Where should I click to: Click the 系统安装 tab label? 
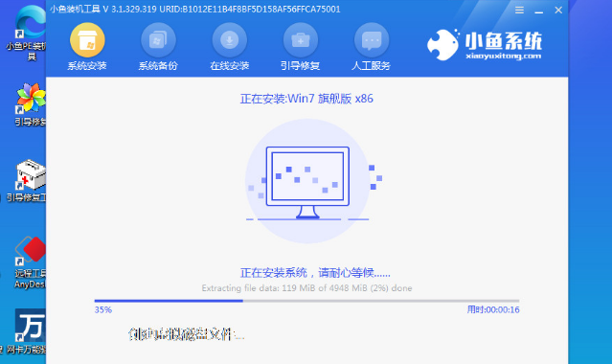click(x=87, y=65)
